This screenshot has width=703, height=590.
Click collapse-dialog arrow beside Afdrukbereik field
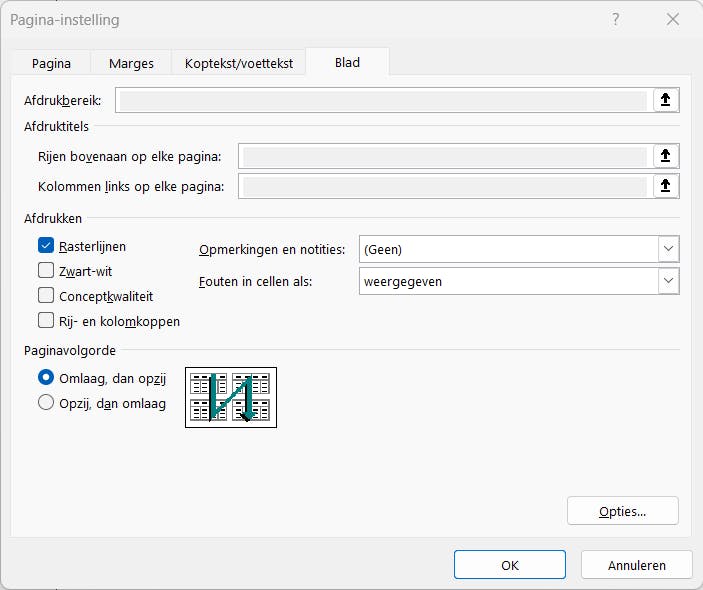[666, 100]
